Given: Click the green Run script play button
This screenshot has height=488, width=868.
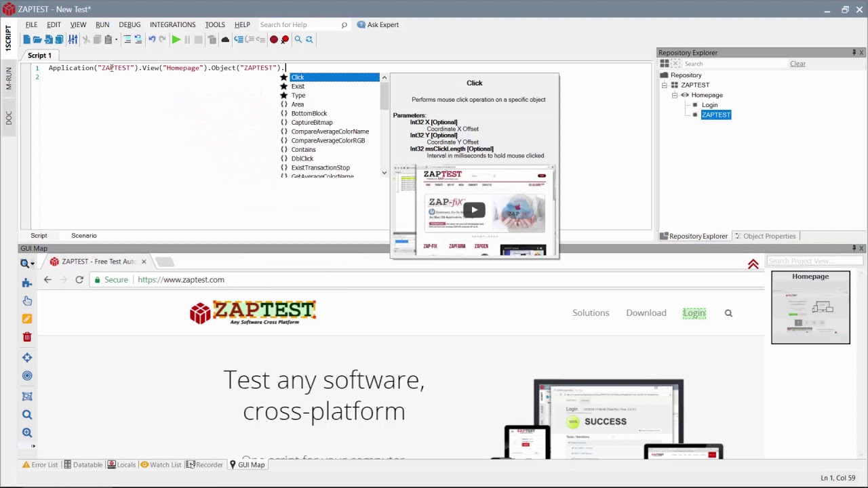Looking at the screenshot, I should click(x=176, y=39).
